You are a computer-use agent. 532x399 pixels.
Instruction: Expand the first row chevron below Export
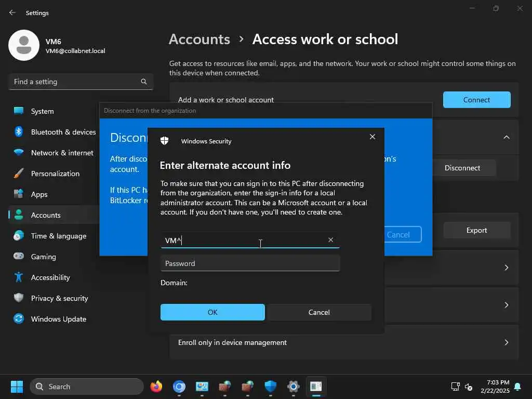[x=506, y=268]
